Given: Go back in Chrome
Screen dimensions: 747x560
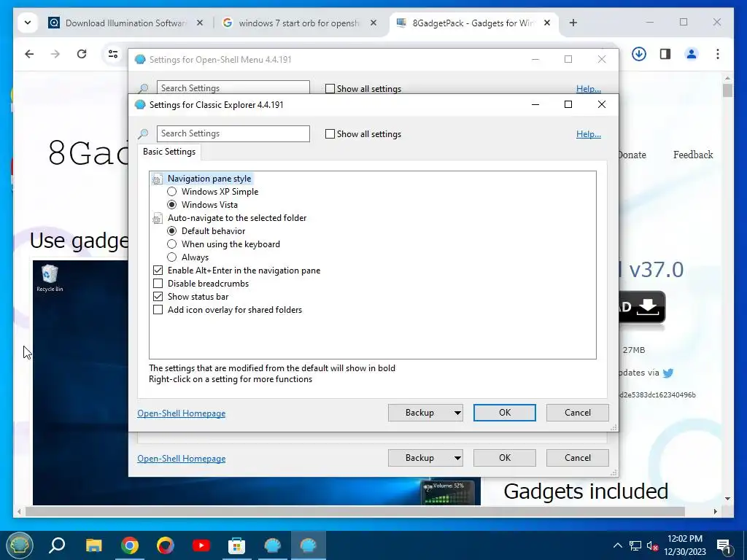Looking at the screenshot, I should coord(29,54).
